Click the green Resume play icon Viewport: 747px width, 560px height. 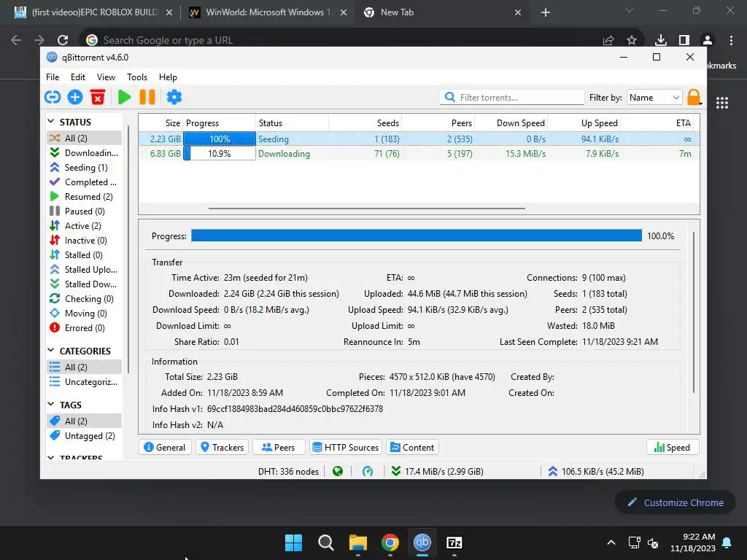pos(124,97)
